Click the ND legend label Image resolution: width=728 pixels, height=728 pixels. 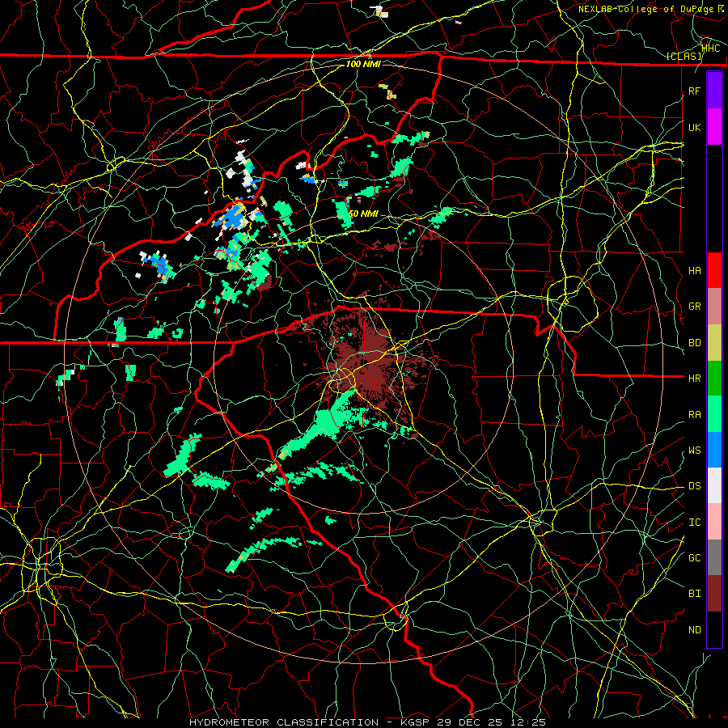(x=695, y=630)
